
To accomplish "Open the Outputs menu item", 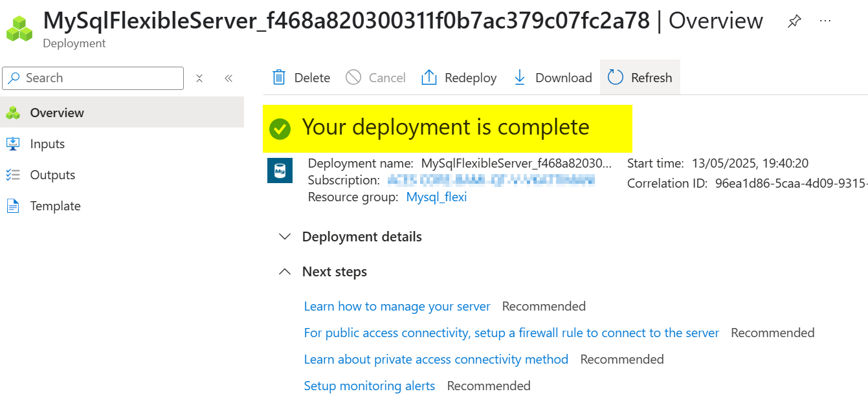I will pyautogui.click(x=122, y=175).
